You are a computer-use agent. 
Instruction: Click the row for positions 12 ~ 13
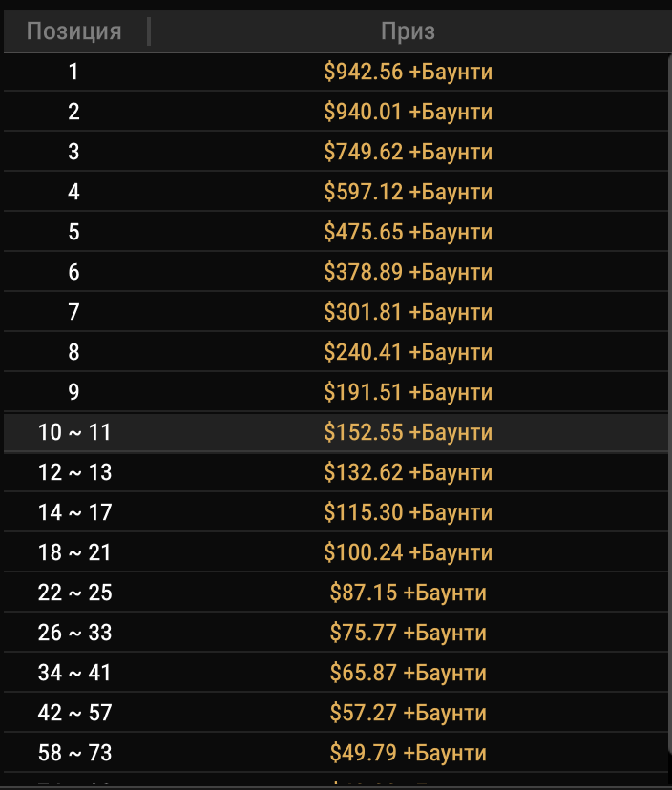click(336, 472)
